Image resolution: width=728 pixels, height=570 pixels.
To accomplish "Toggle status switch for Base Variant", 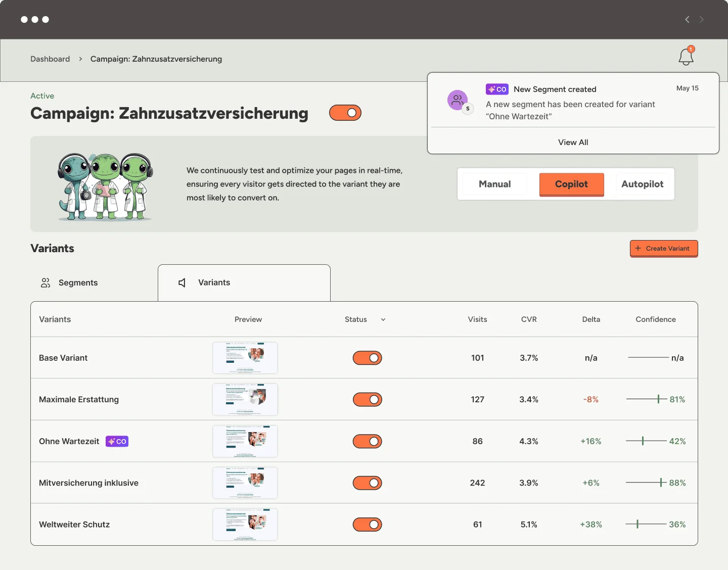I will click(x=368, y=358).
